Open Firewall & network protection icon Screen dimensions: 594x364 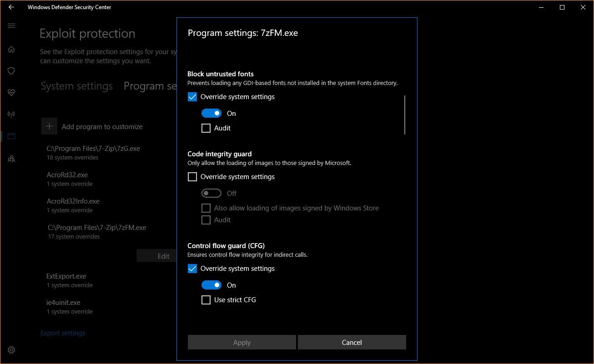[x=11, y=114]
